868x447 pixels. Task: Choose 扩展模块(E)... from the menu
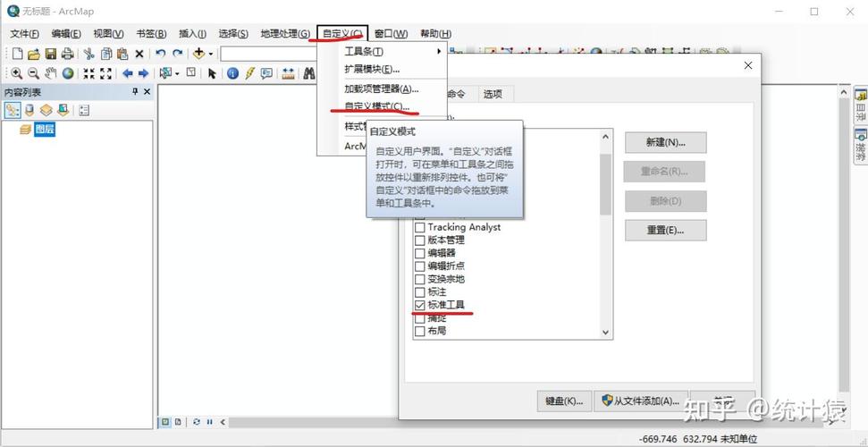[372, 70]
